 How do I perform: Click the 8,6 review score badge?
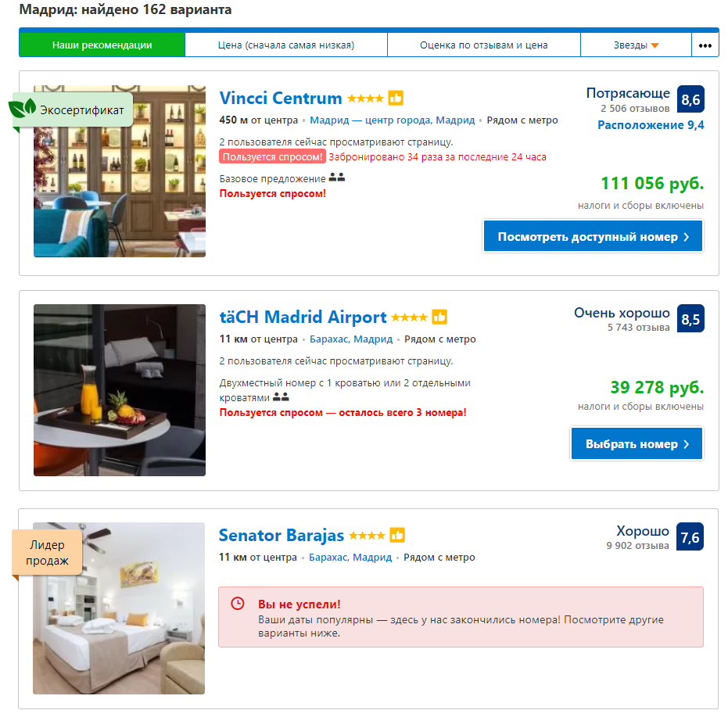point(690,99)
